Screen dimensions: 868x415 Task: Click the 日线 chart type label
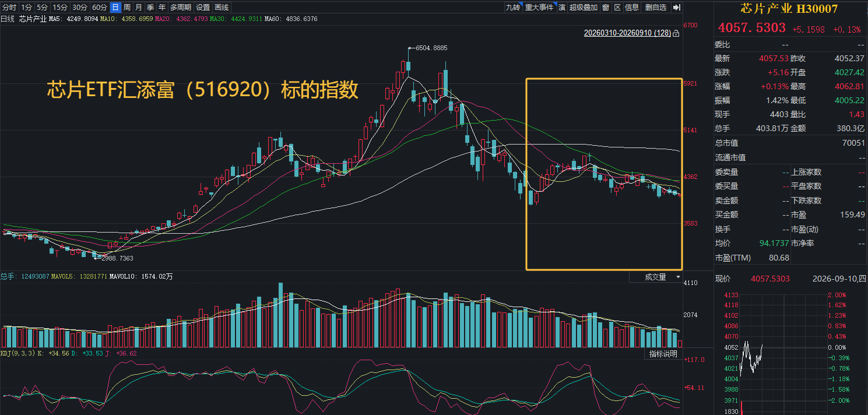8,19
